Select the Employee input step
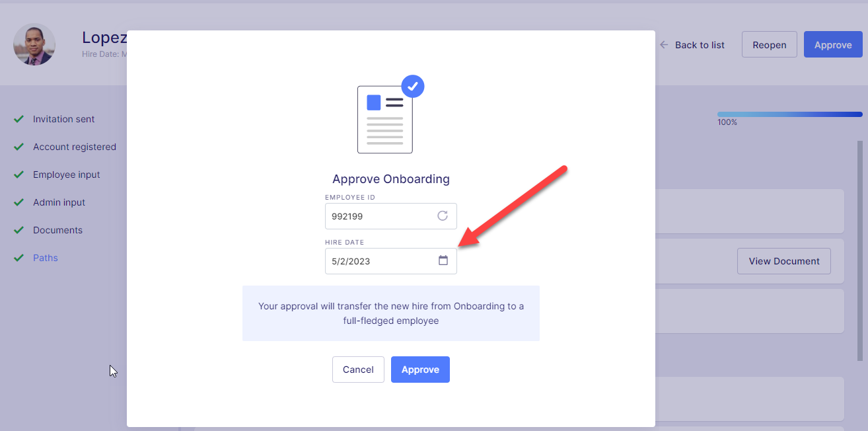 click(x=67, y=175)
